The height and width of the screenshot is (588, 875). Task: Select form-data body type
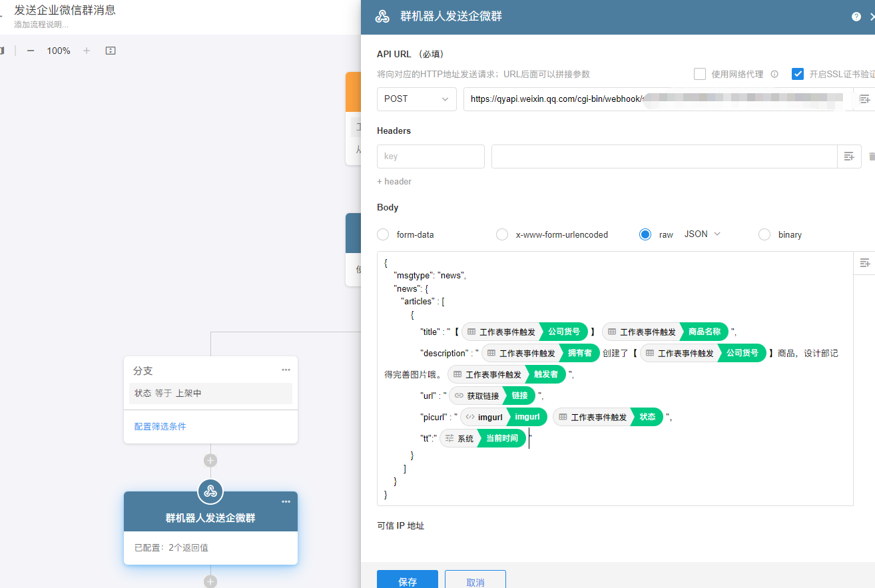(383, 234)
